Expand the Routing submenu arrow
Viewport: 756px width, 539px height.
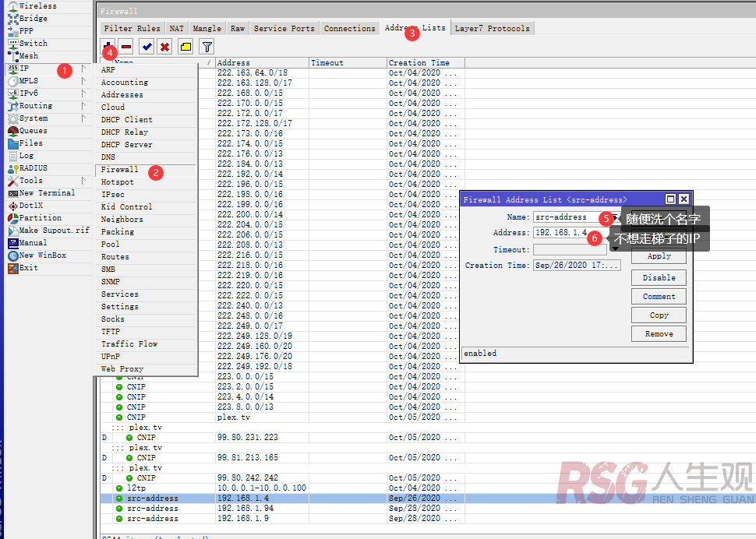click(x=83, y=106)
